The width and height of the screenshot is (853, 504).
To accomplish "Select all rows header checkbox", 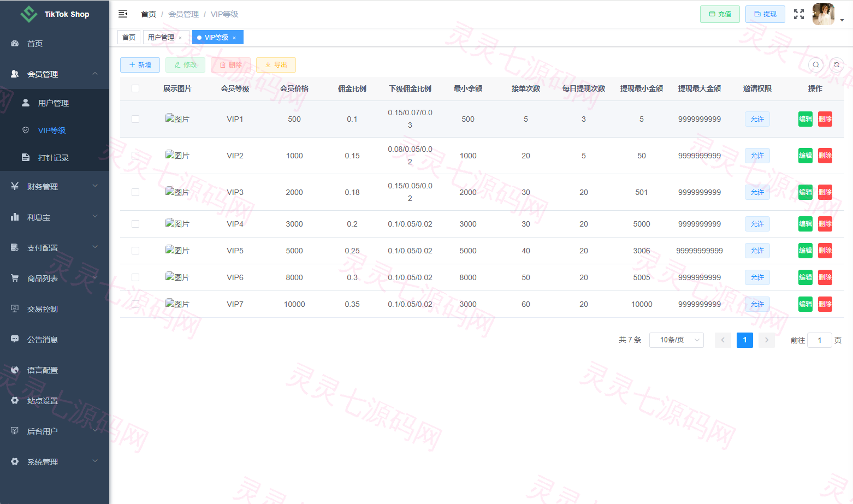I will (x=135, y=88).
